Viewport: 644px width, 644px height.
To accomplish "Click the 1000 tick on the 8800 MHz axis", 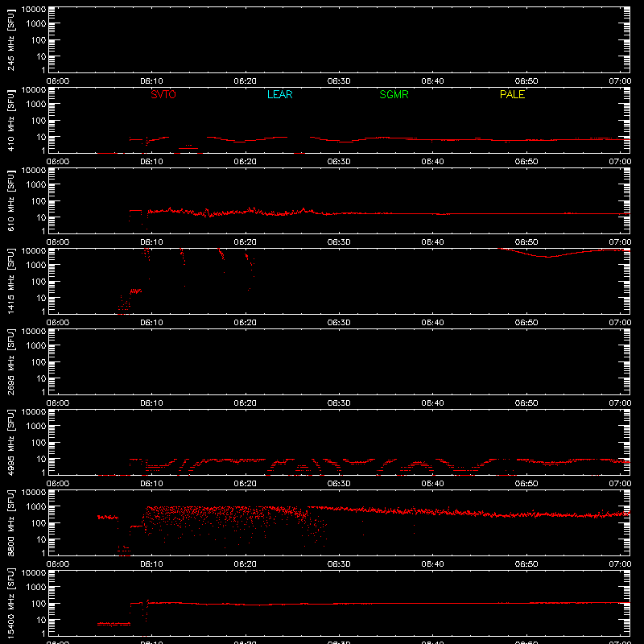I will point(36,507).
